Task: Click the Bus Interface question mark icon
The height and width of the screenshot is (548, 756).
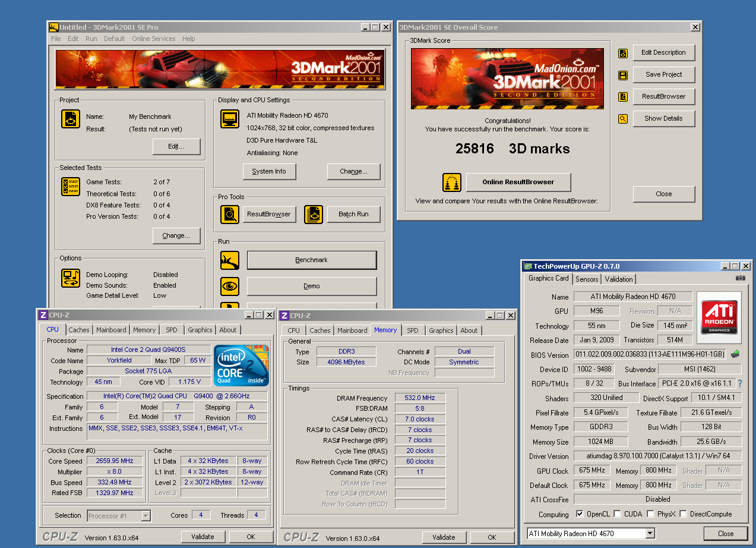Action: pyautogui.click(x=740, y=383)
